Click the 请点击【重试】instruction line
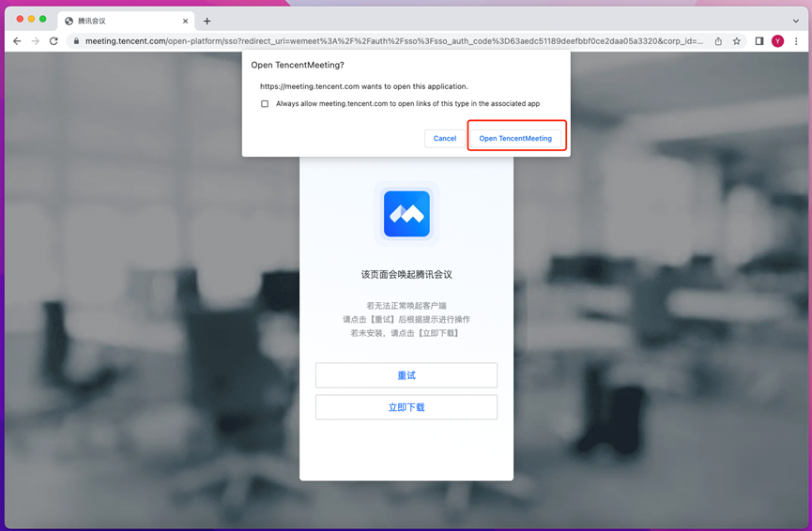812x531 pixels. (x=406, y=319)
